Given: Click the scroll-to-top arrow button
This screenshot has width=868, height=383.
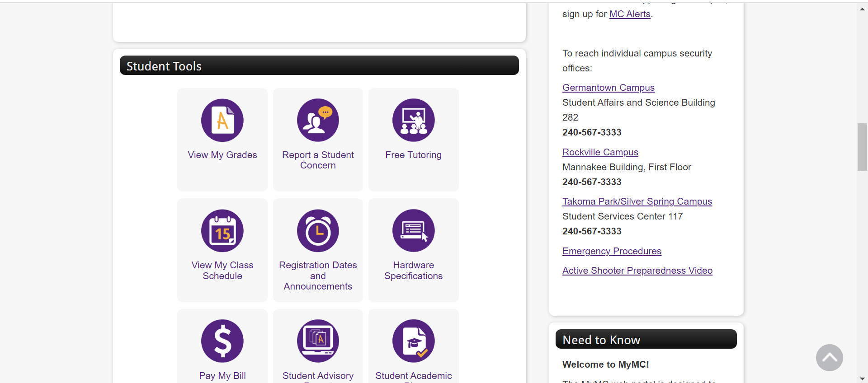Looking at the screenshot, I should tap(829, 358).
